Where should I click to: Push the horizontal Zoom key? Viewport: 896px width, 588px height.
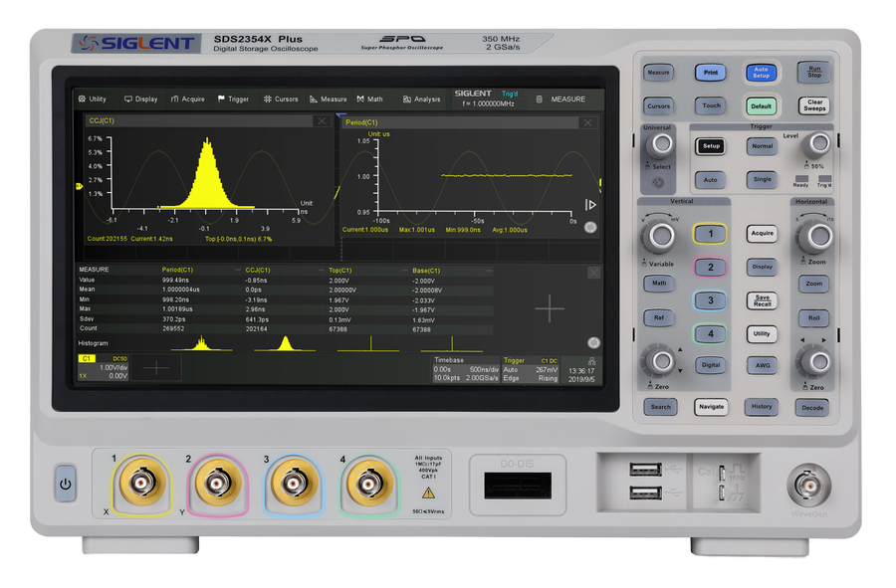(813, 284)
